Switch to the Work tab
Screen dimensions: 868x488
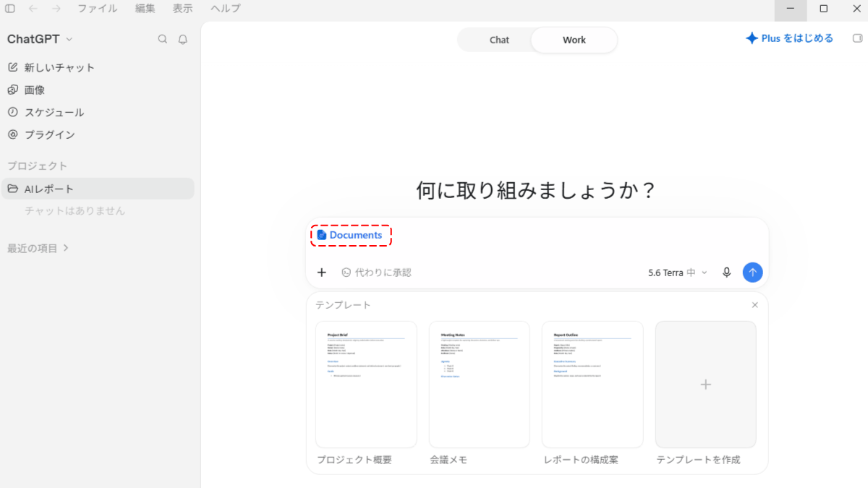point(574,40)
